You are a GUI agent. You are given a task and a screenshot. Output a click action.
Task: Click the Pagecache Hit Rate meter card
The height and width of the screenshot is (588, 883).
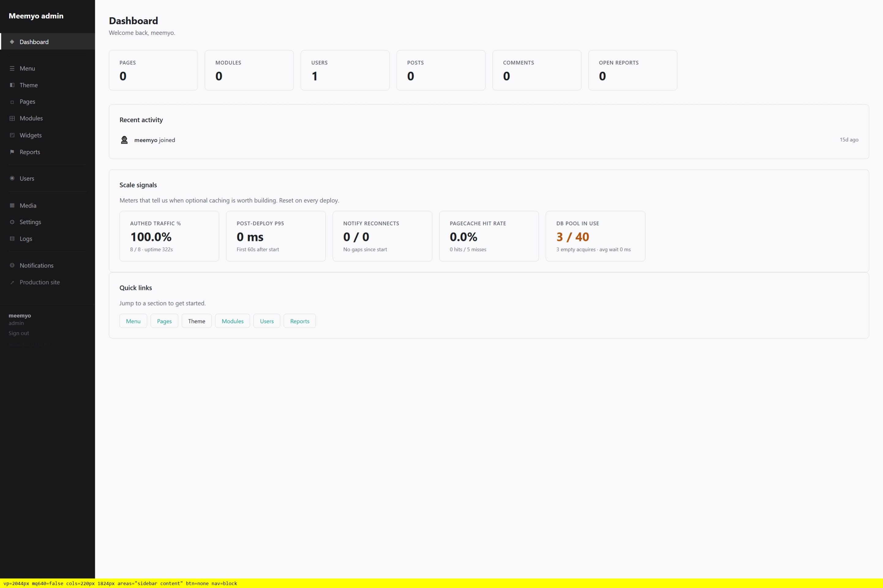click(x=489, y=236)
